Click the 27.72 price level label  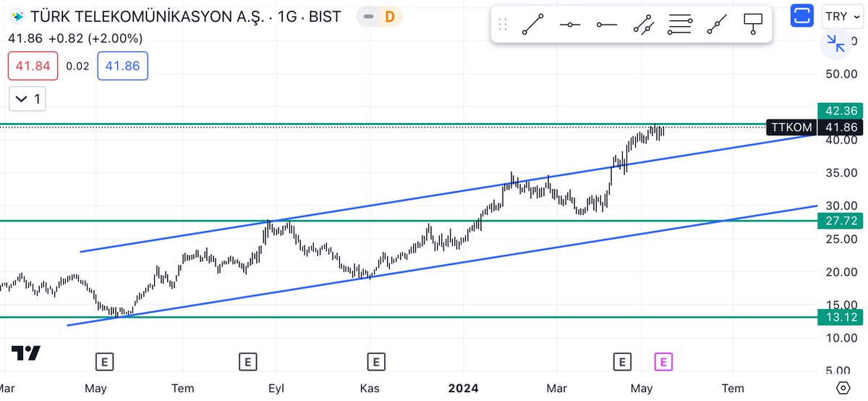[x=839, y=221]
